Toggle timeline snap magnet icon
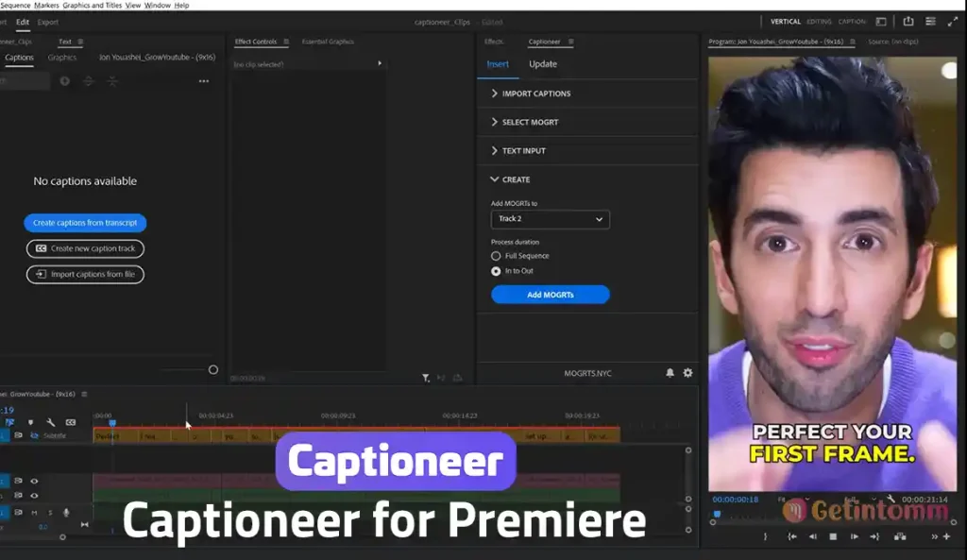The height and width of the screenshot is (560, 967). [x=9, y=422]
